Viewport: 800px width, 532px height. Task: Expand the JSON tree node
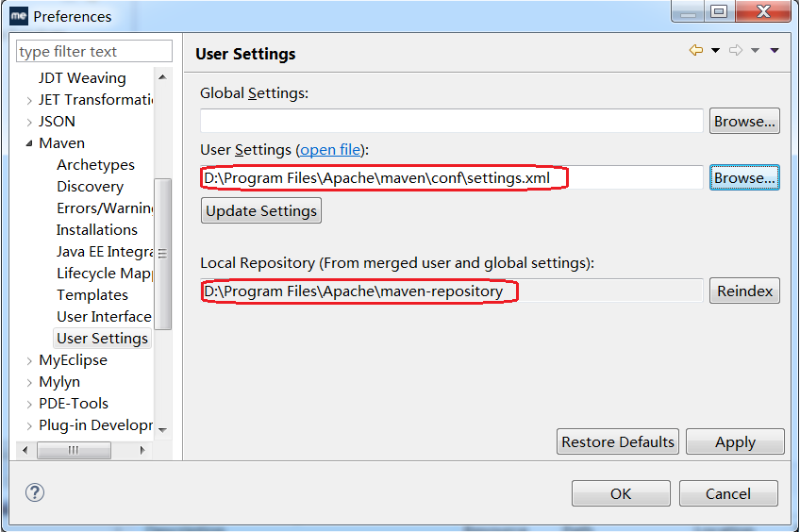(29, 122)
